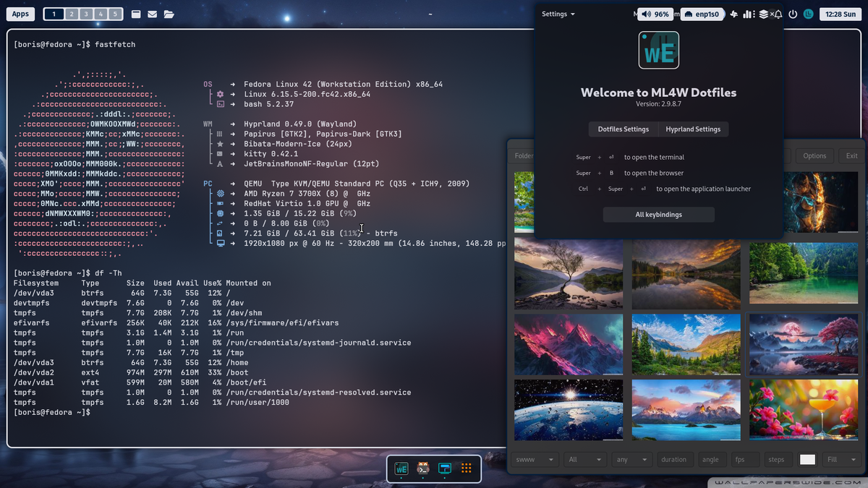Image resolution: width=868 pixels, height=488 pixels.
Task: Click the Apps launcher button
Action: [x=21, y=14]
